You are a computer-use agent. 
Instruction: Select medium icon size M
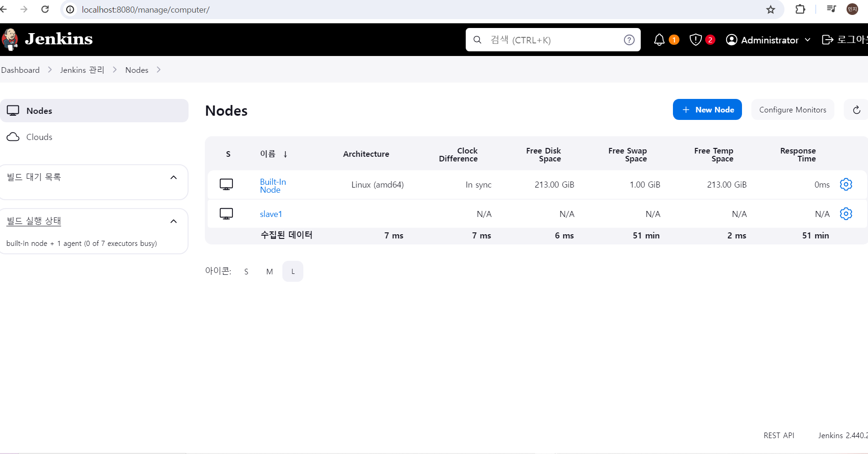(x=269, y=271)
